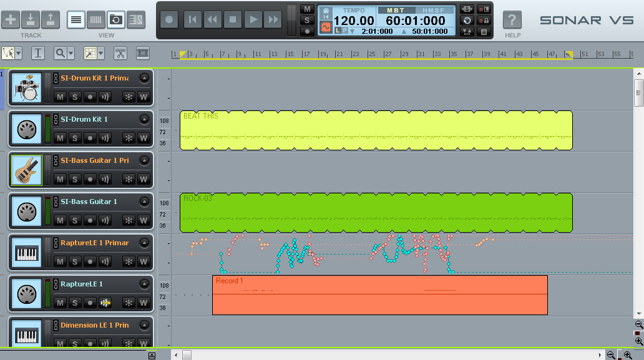644x360 pixels.
Task: Open the folder-refresh view button
Action: pos(116,20)
